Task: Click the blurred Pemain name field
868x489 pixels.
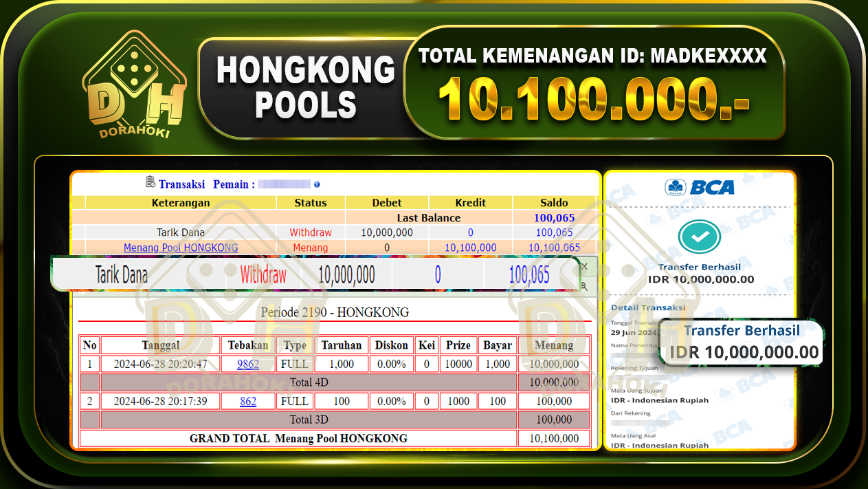Action: 285,184
